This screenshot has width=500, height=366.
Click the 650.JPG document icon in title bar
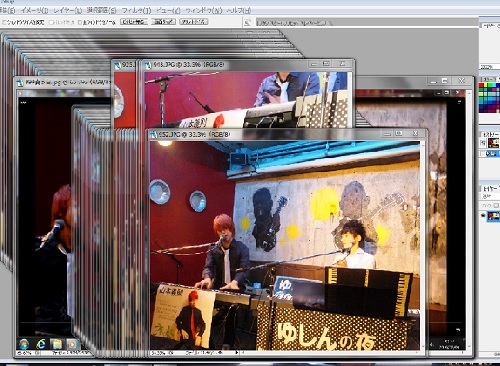click(153, 134)
